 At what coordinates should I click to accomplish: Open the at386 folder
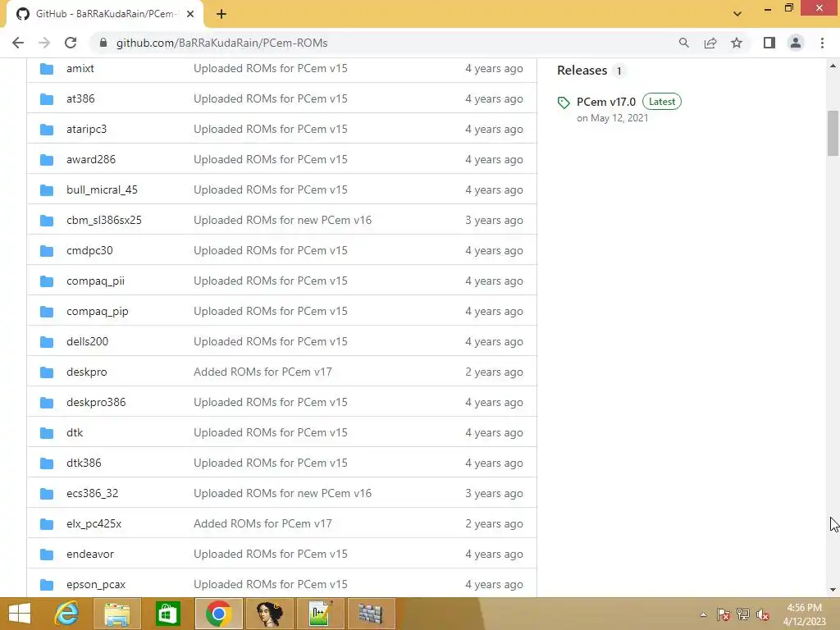point(80,98)
